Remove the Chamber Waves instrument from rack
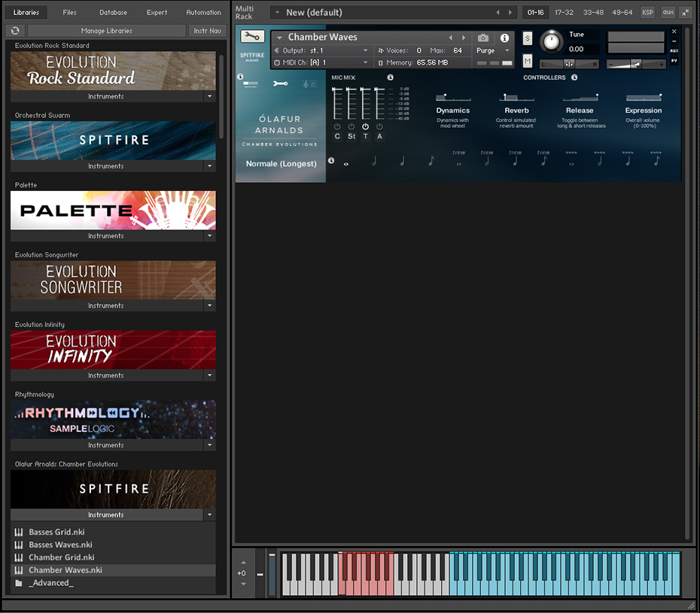This screenshot has height=613, width=700. [x=674, y=32]
